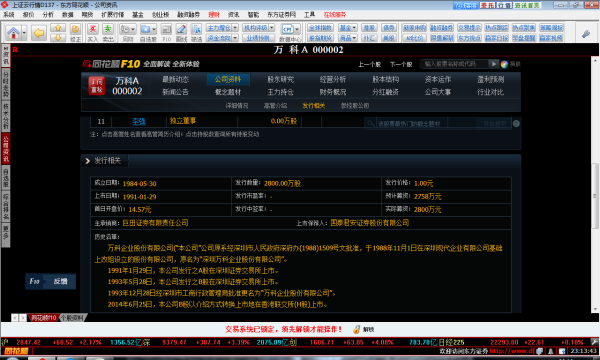Expand the 自选股 folder dropdown
The image size is (600, 360).
pyautogui.click(x=153, y=29)
